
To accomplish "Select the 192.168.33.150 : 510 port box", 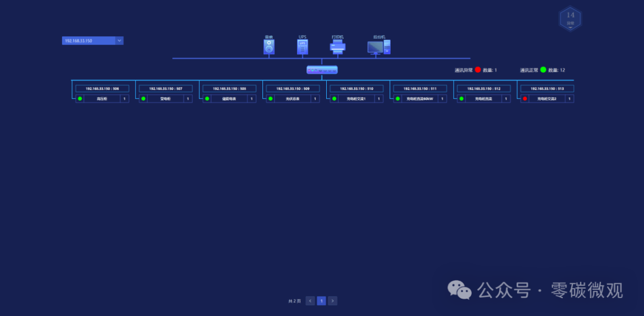I will [357, 88].
